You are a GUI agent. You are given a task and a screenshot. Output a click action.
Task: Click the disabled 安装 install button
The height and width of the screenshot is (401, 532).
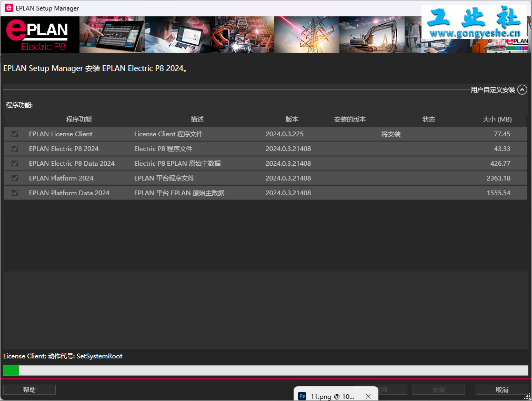[x=439, y=390]
